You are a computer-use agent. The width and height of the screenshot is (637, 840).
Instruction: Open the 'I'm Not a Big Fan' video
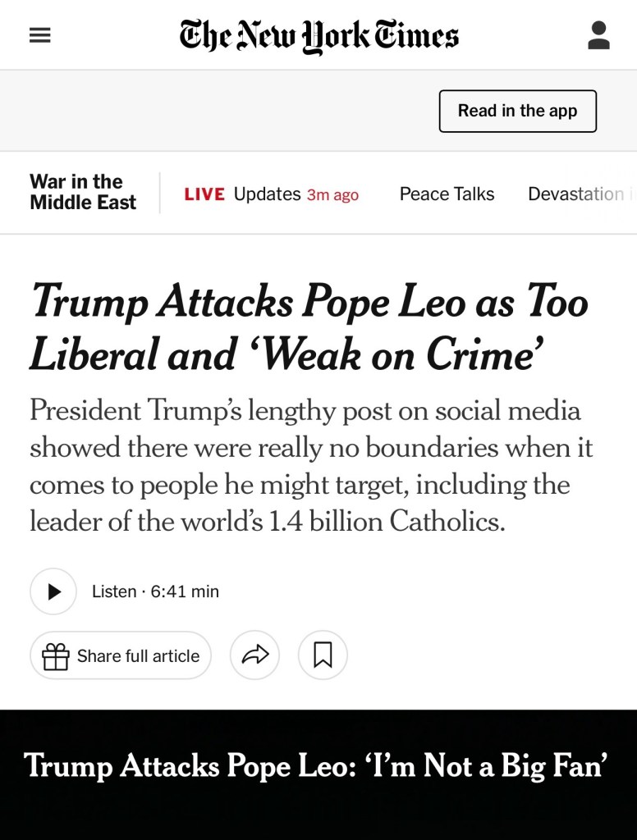316,765
